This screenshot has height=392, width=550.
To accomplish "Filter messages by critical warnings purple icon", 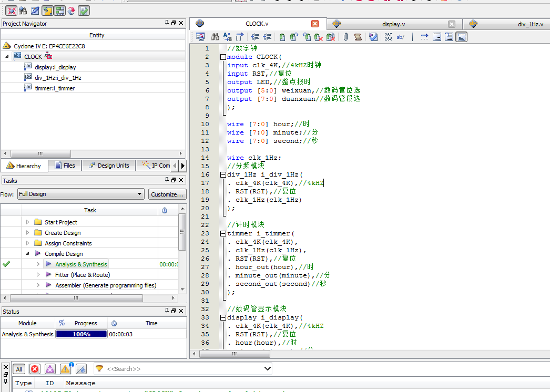I will pos(50,369).
